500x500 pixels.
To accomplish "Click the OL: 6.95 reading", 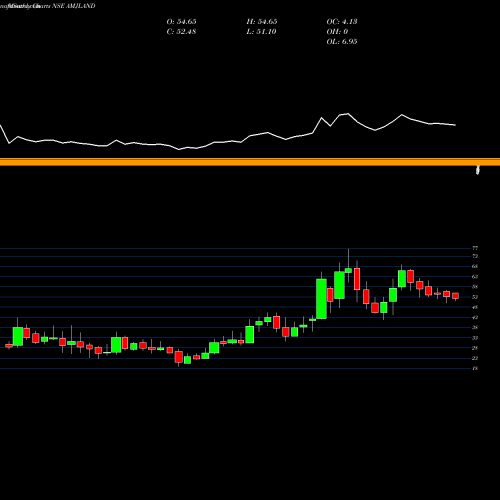I will click(x=342, y=42).
